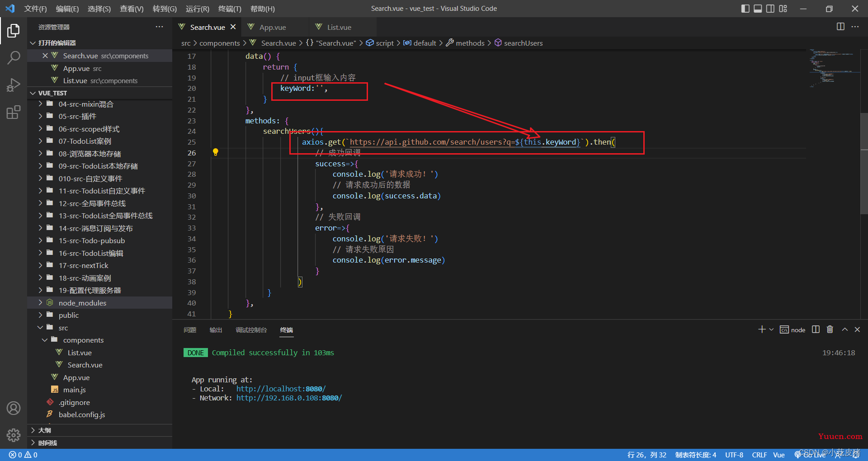868x461 pixels.
Task: Open the Extensions view icon
Action: (14, 112)
